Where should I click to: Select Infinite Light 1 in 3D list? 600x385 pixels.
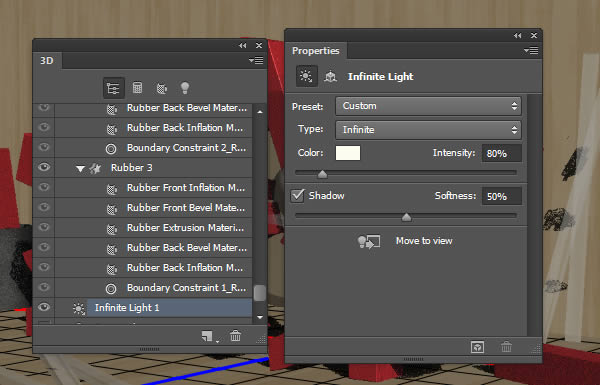point(169,308)
